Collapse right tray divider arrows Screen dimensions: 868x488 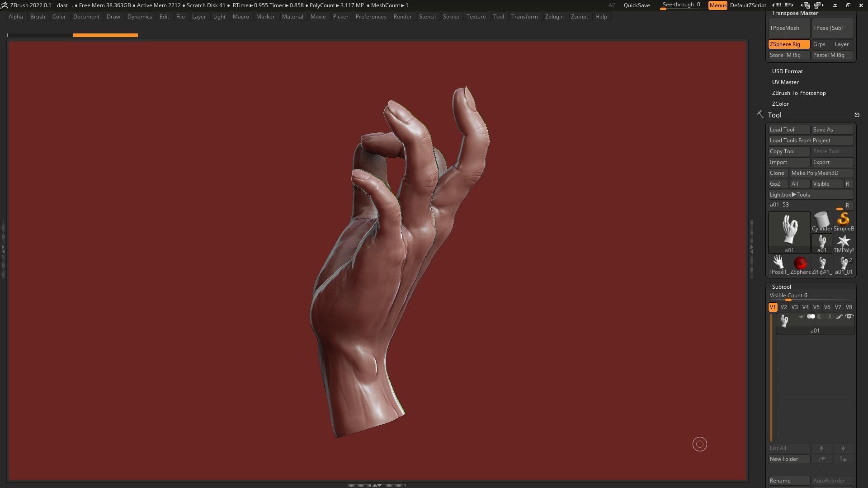[x=752, y=249]
